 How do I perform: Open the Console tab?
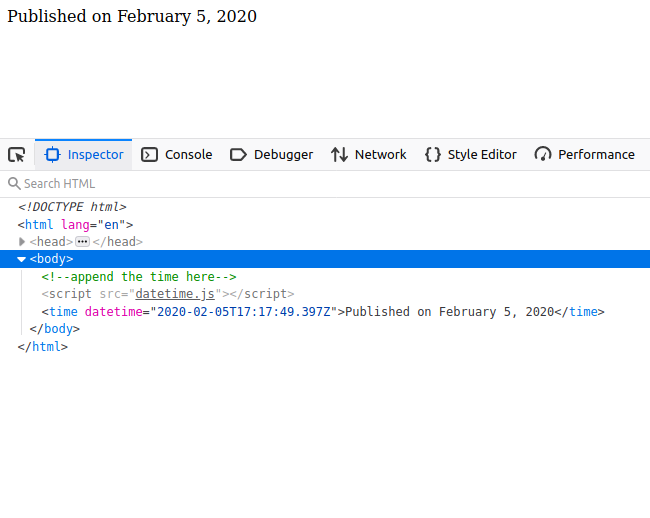coord(177,155)
